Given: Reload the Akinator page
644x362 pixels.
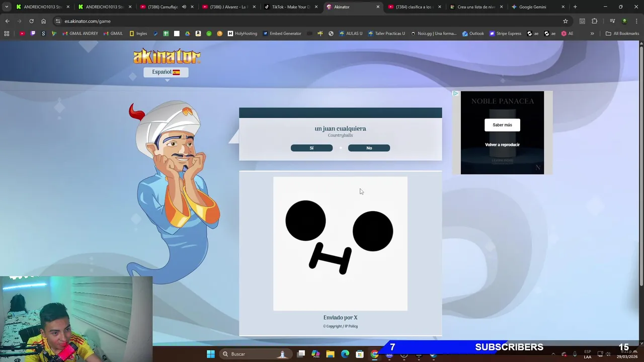Looking at the screenshot, I should coord(31,21).
